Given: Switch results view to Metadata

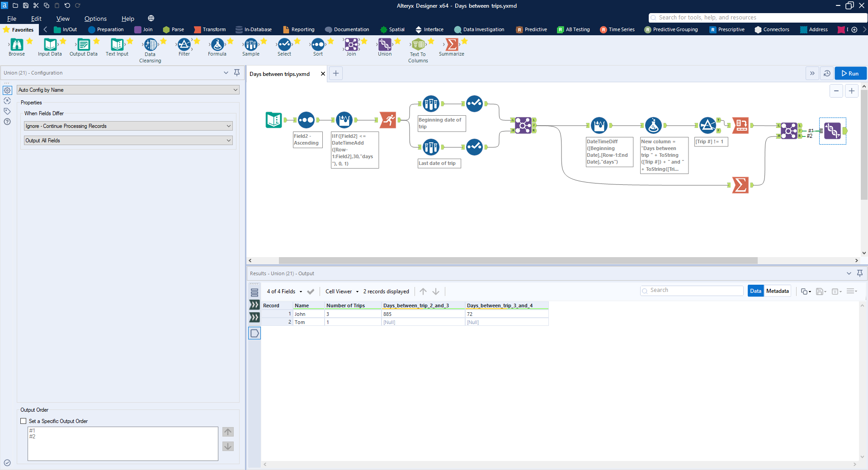Looking at the screenshot, I should click(777, 291).
